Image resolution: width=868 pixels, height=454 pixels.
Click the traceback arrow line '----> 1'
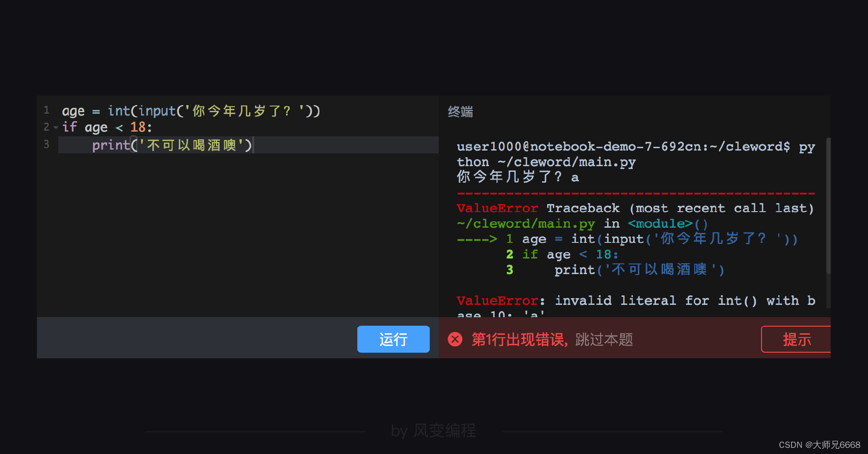tap(485, 239)
